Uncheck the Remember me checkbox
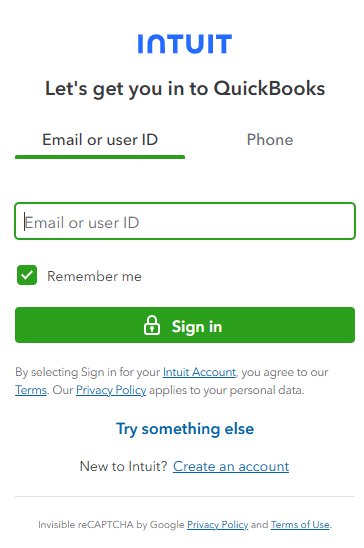 27,275
